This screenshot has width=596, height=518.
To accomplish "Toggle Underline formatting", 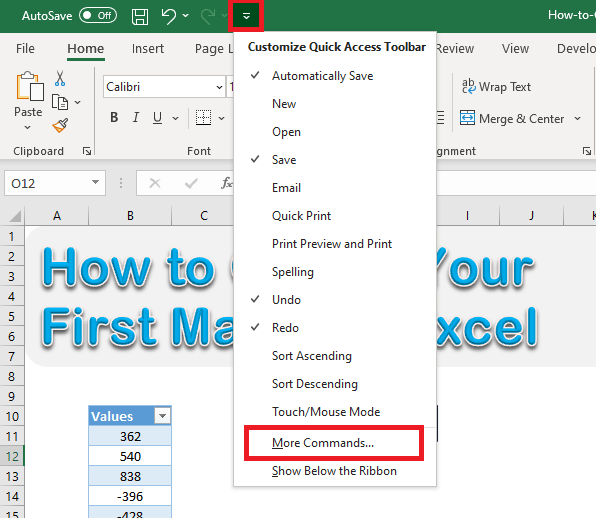I will (157, 117).
